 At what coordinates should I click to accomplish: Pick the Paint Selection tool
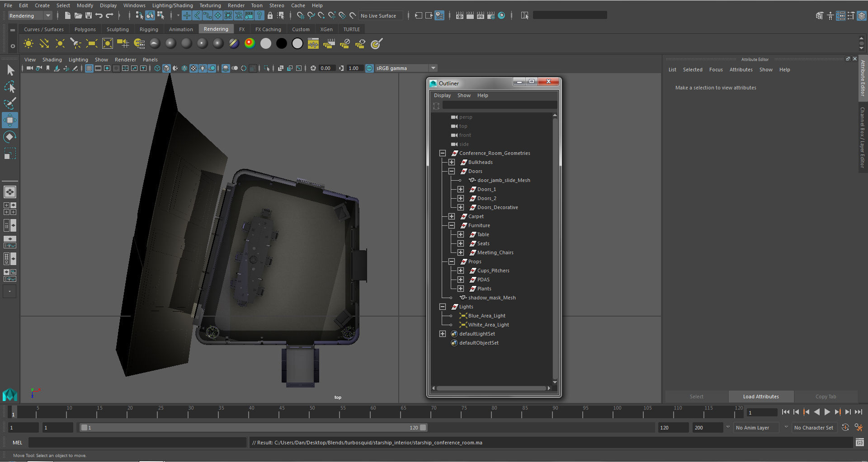point(10,103)
